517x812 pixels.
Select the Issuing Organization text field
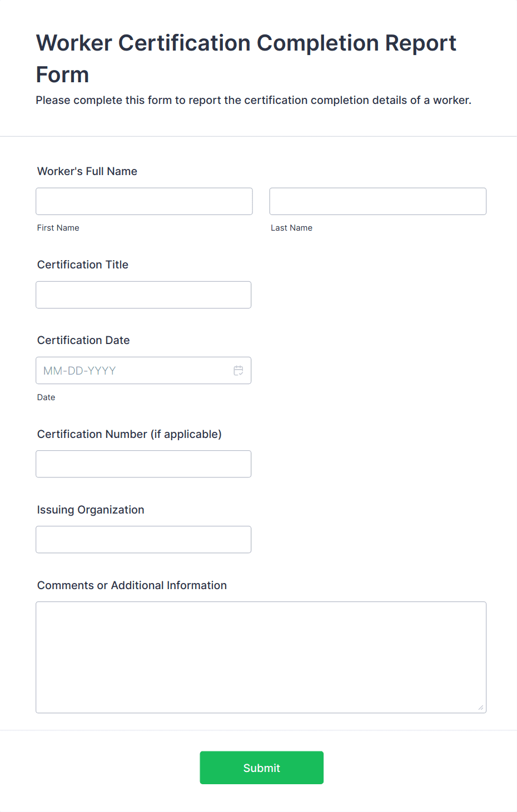pos(143,539)
